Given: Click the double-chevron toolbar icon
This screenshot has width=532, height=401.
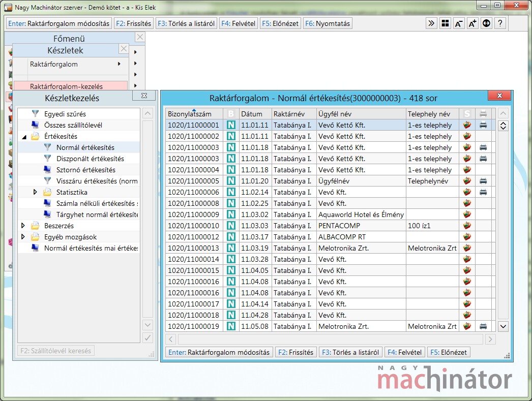Looking at the screenshot, I should tap(431, 23).
